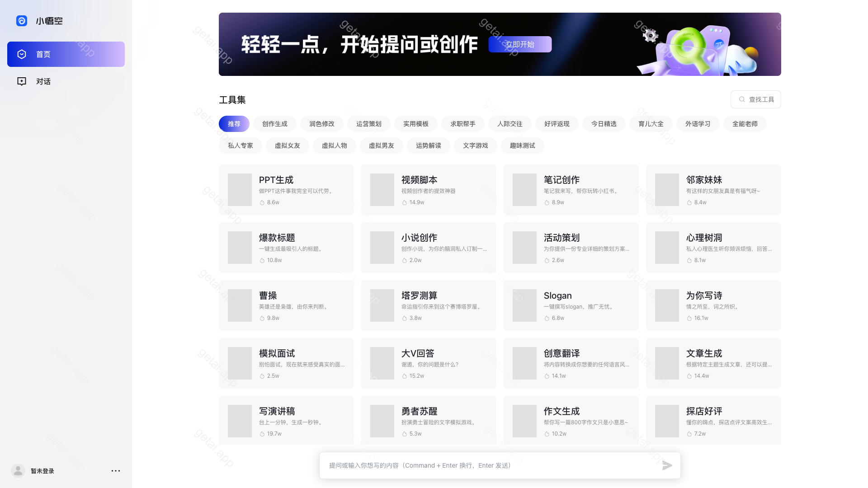Viewport: 868px width, 488px height.
Task: Select the 外语学习 category tab
Action: tap(698, 124)
